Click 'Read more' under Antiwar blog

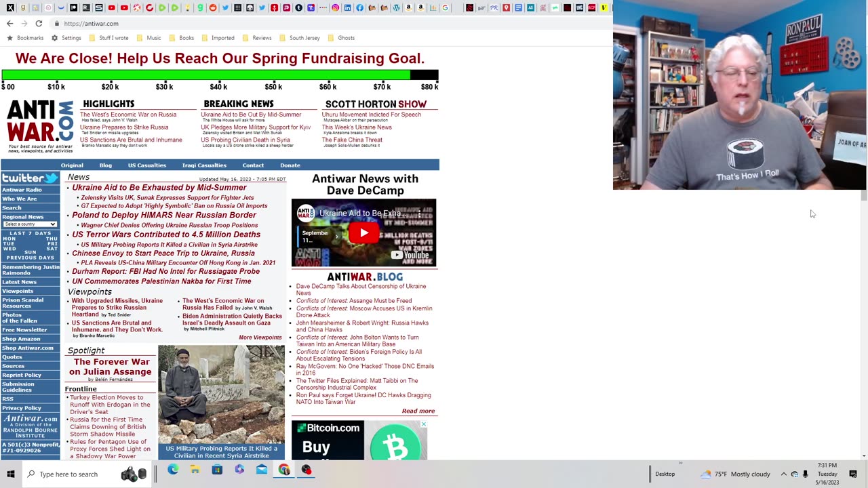click(x=418, y=411)
